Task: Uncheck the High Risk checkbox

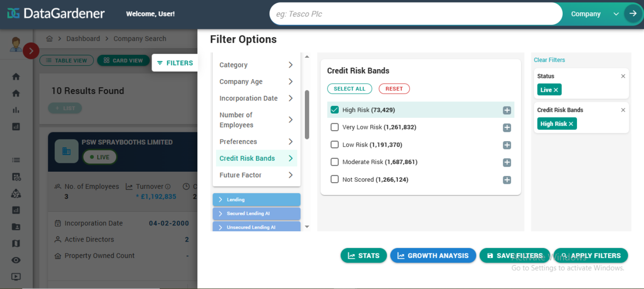Action: [x=335, y=110]
